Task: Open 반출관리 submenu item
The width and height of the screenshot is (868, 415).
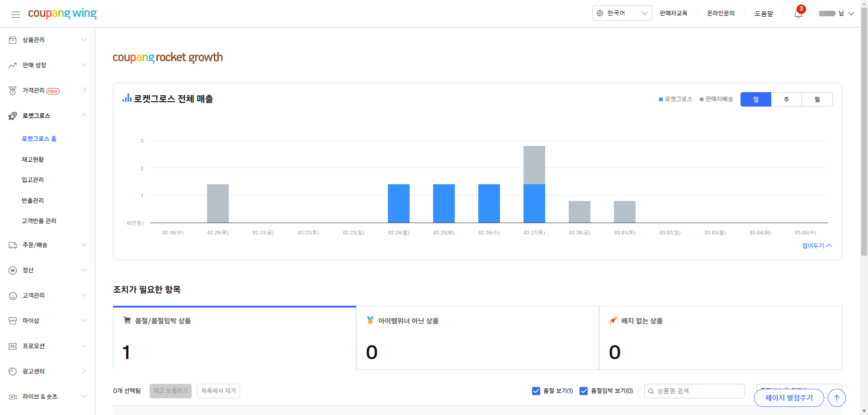Action: pos(33,201)
